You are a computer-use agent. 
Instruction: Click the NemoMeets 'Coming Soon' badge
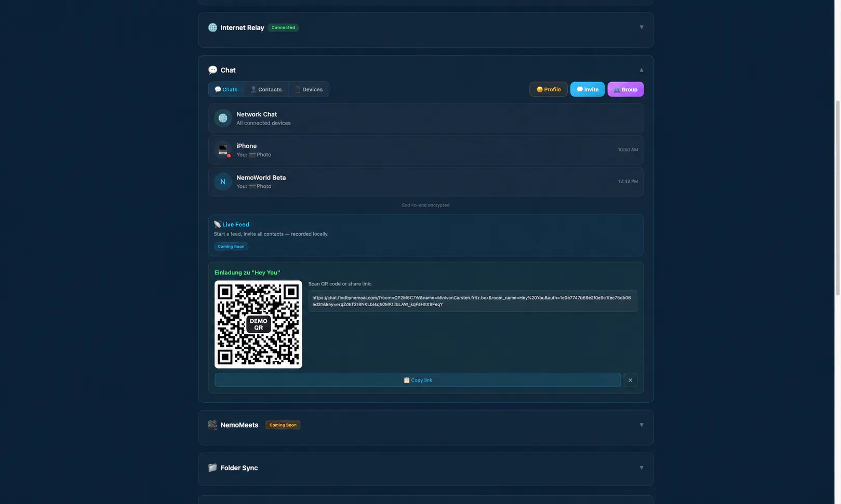pos(283,425)
